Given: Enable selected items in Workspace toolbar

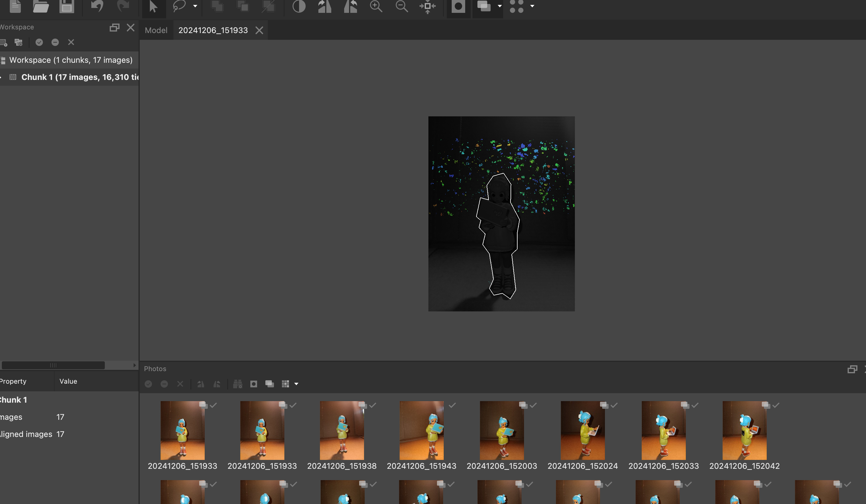Looking at the screenshot, I should point(39,42).
